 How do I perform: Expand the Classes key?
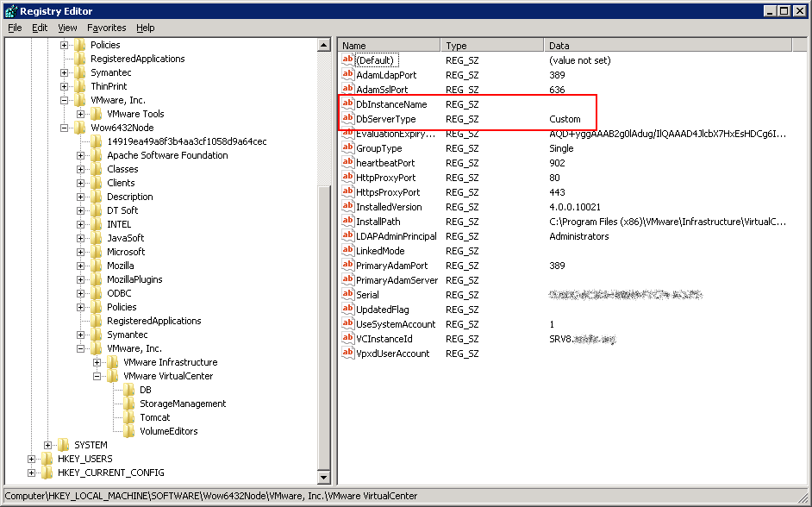click(x=80, y=169)
